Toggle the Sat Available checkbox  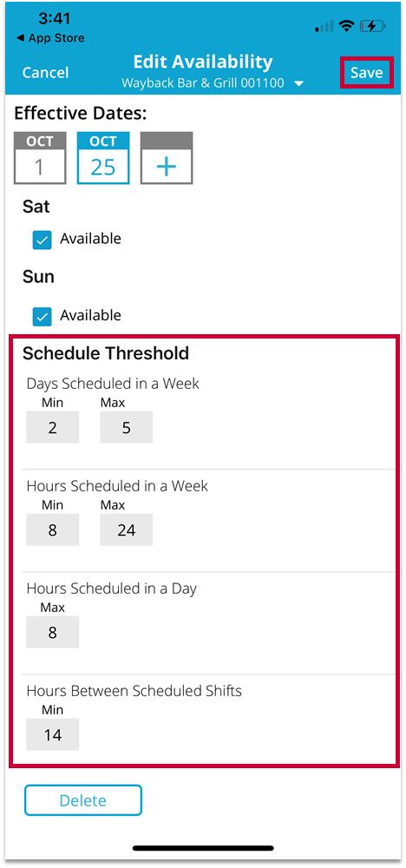[x=42, y=240]
